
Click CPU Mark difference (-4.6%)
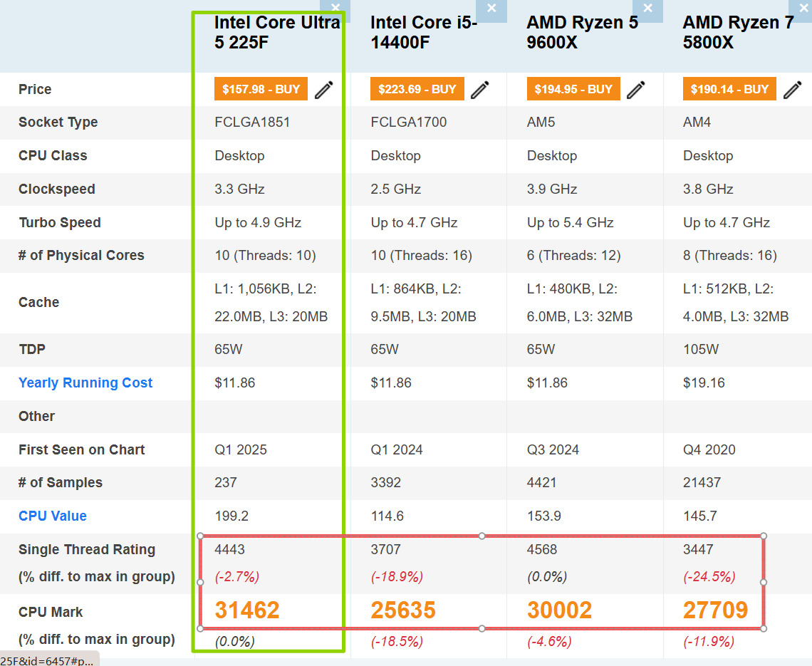coord(549,642)
